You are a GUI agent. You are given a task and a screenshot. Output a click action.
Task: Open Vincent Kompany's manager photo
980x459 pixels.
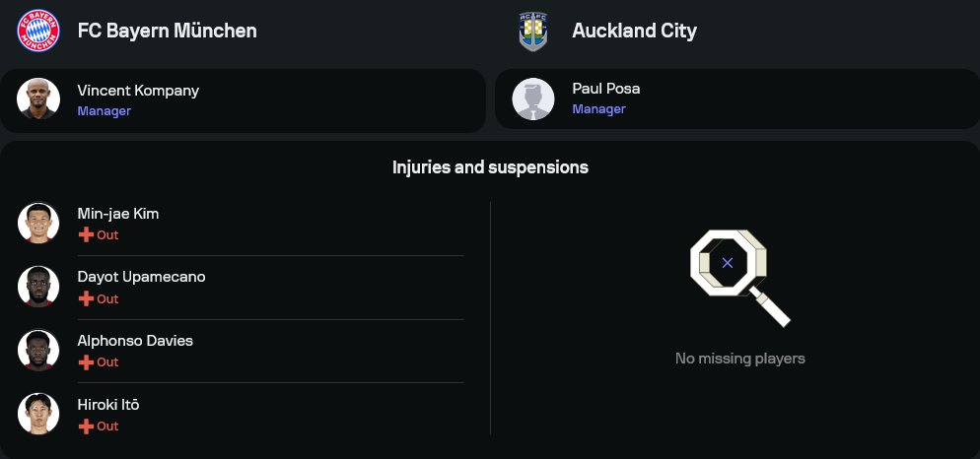[x=38, y=98]
